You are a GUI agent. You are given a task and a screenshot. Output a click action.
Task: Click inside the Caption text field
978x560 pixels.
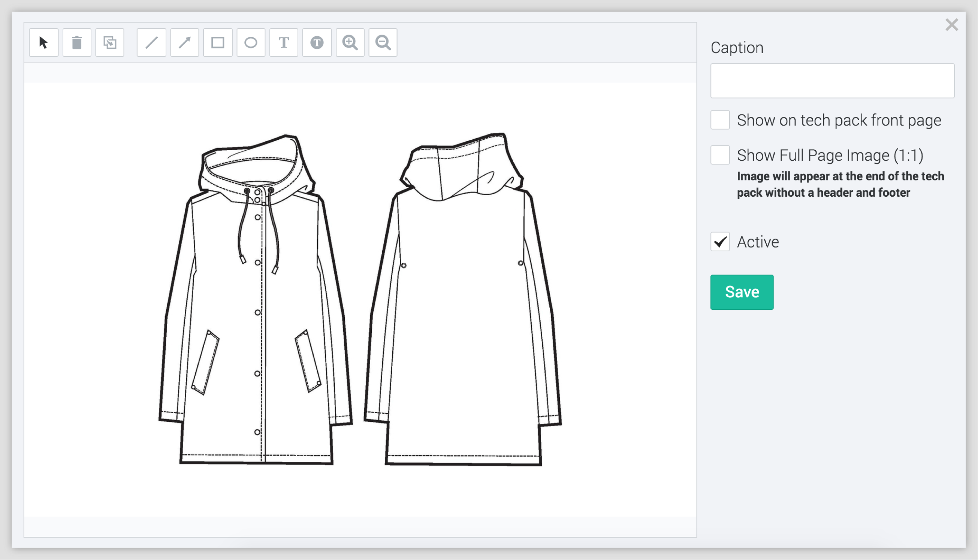click(x=832, y=81)
